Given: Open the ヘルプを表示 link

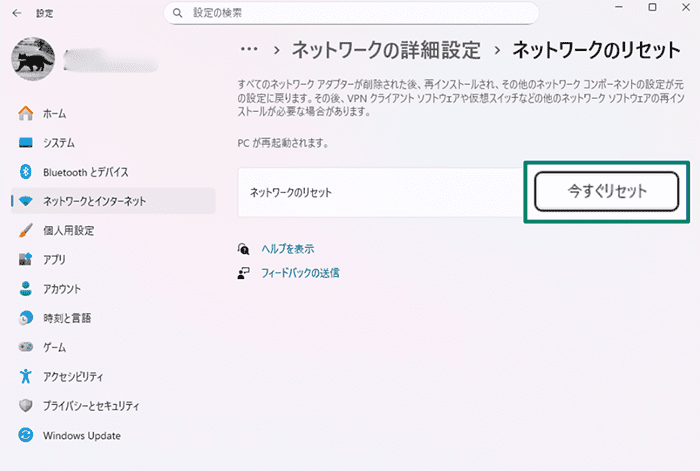Looking at the screenshot, I should tap(288, 249).
